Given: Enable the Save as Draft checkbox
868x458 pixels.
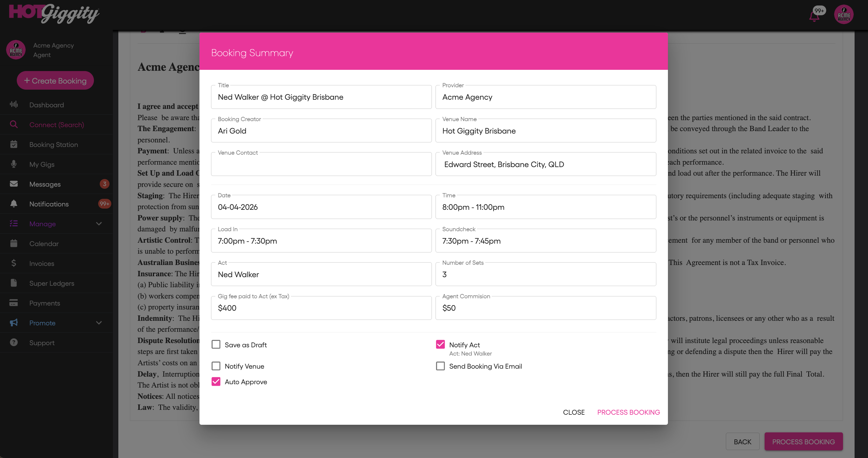Looking at the screenshot, I should pos(216,345).
